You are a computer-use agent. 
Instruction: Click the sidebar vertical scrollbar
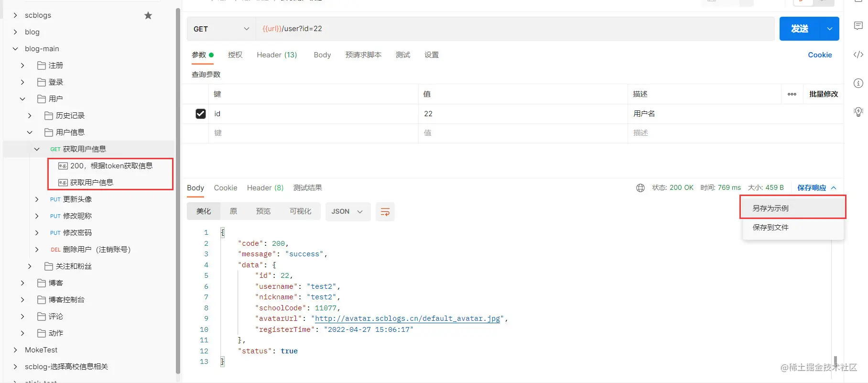pyautogui.click(x=178, y=190)
